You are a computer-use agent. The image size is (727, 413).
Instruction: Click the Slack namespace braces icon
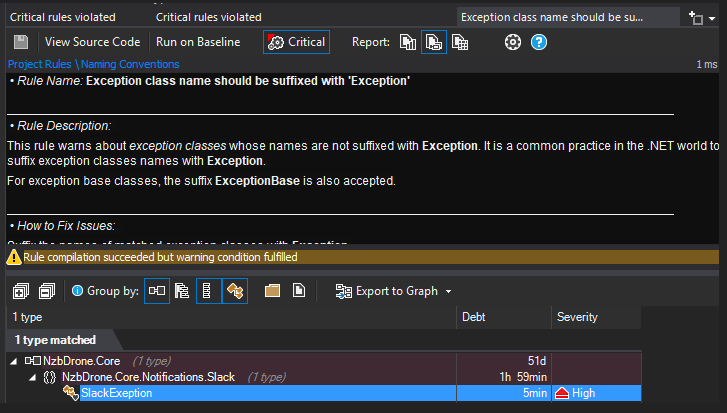click(x=50, y=377)
